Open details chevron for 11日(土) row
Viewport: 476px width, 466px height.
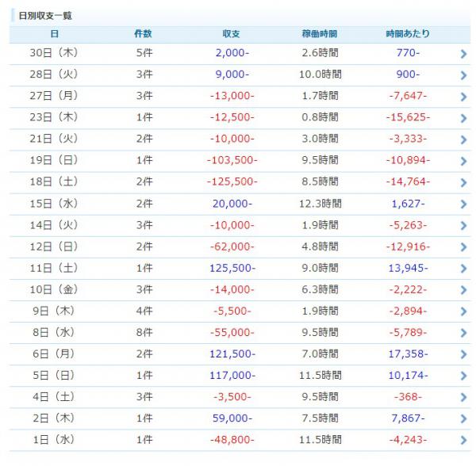(463, 269)
